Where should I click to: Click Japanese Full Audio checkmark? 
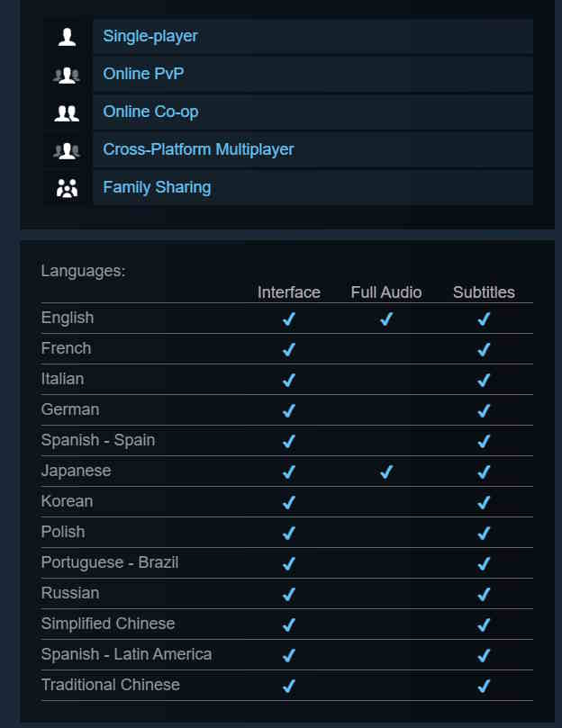(386, 472)
